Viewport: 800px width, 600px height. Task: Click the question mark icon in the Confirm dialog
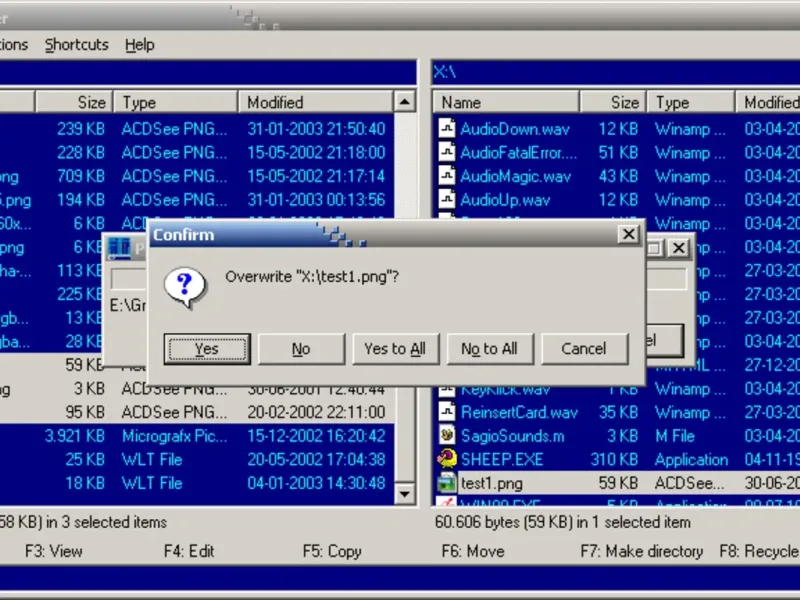tap(185, 287)
